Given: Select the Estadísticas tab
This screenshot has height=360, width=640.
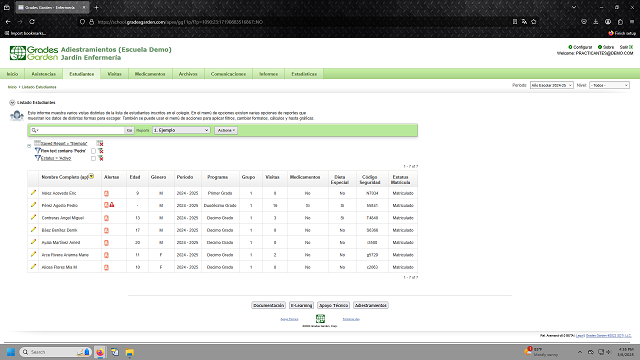Looking at the screenshot, I should click(x=304, y=74).
